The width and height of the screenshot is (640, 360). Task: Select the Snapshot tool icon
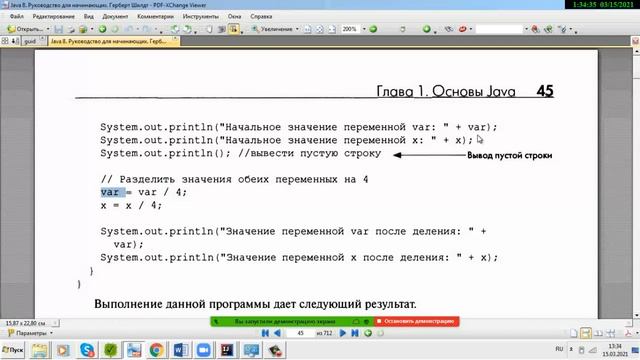pos(221,29)
